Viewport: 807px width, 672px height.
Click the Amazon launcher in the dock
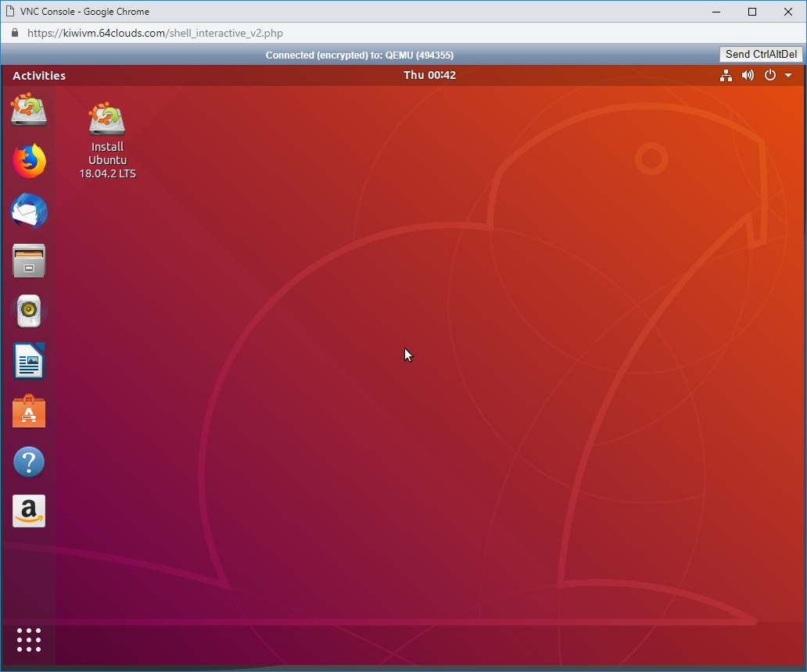(x=29, y=512)
